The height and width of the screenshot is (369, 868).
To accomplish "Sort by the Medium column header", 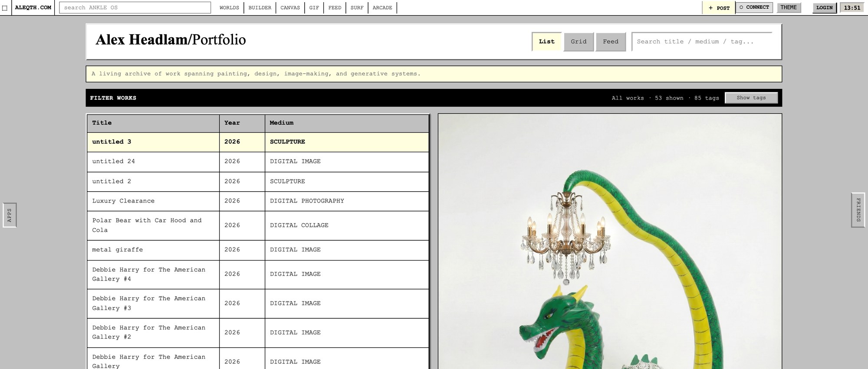I will 347,123.
